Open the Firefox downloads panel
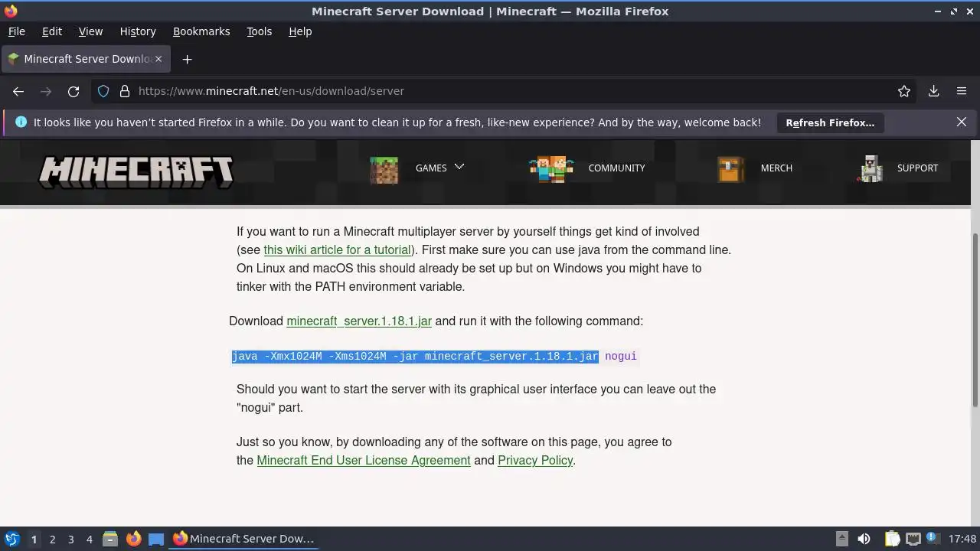Image resolution: width=980 pixels, height=551 pixels. [x=933, y=91]
